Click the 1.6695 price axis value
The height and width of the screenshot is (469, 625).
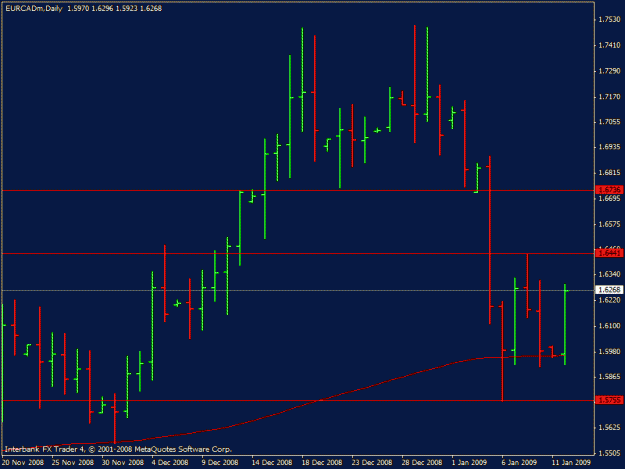pos(609,198)
